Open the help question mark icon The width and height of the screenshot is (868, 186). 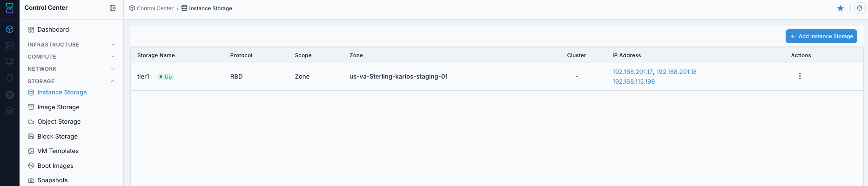[860, 8]
